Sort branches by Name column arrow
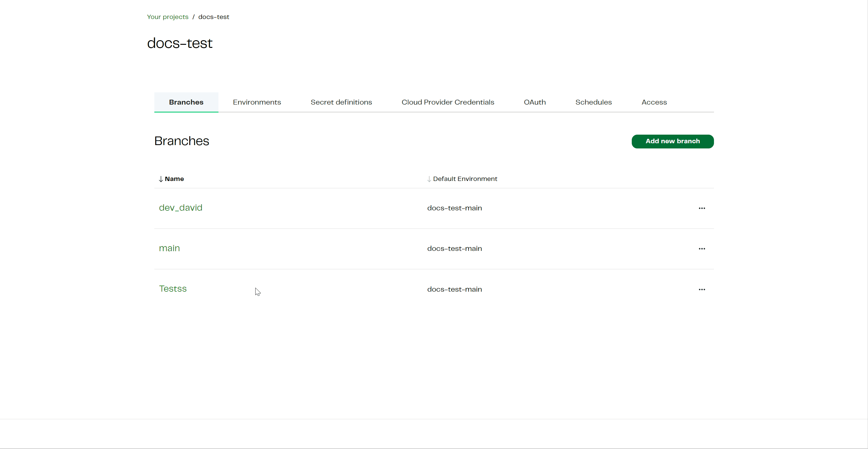Viewport: 868px width, 449px height. (161, 179)
